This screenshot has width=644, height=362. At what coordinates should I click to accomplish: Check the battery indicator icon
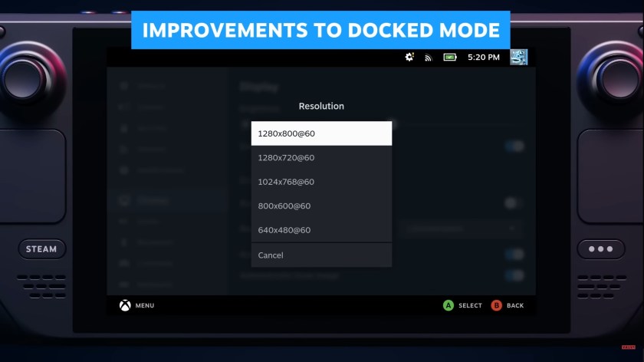pyautogui.click(x=450, y=57)
